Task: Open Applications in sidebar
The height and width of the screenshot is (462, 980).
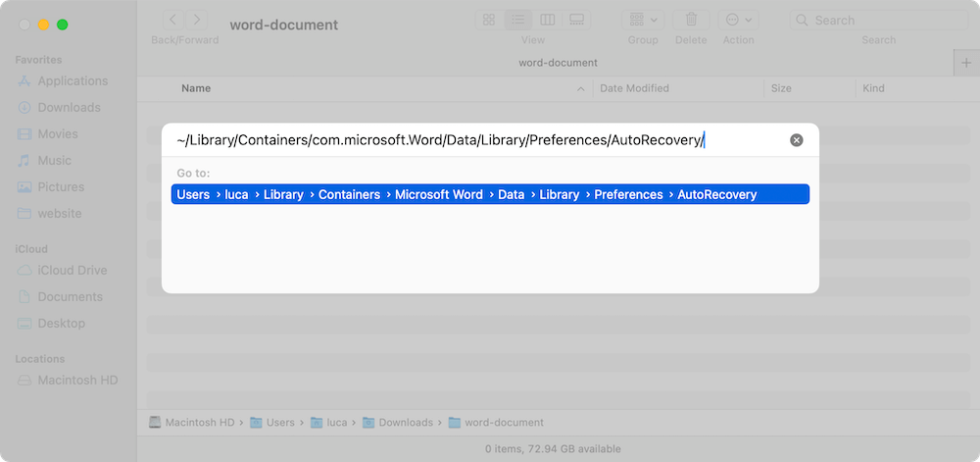Action: pyautogui.click(x=73, y=81)
